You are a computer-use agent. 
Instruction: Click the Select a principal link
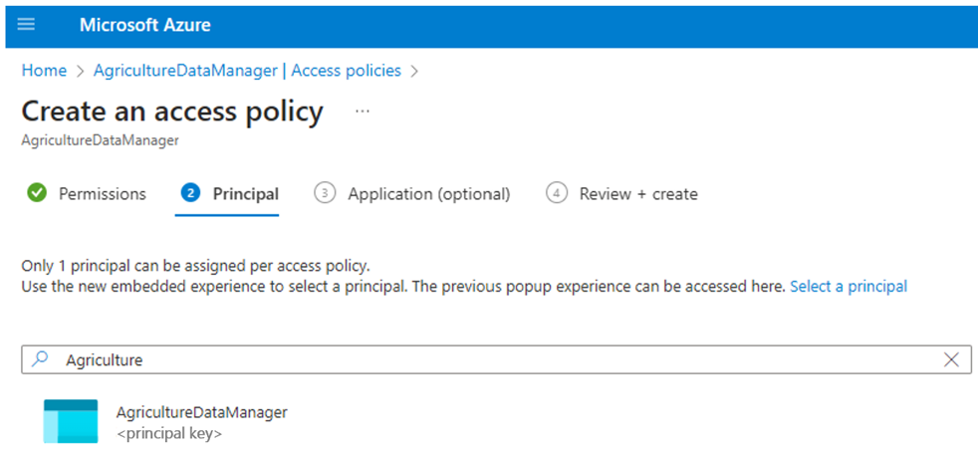click(848, 286)
